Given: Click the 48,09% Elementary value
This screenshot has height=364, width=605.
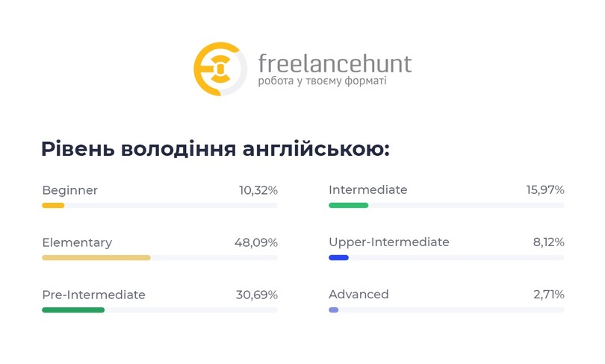Looking at the screenshot, I should [x=256, y=242].
